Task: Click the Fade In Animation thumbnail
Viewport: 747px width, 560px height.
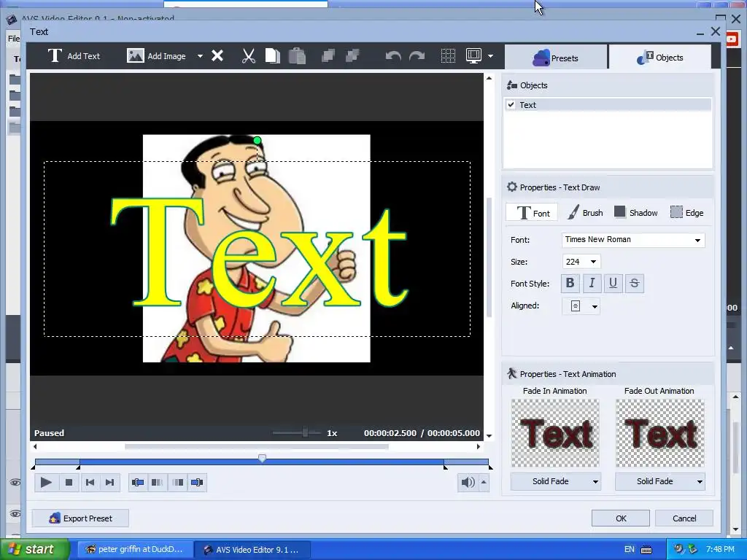Action: pyautogui.click(x=555, y=433)
